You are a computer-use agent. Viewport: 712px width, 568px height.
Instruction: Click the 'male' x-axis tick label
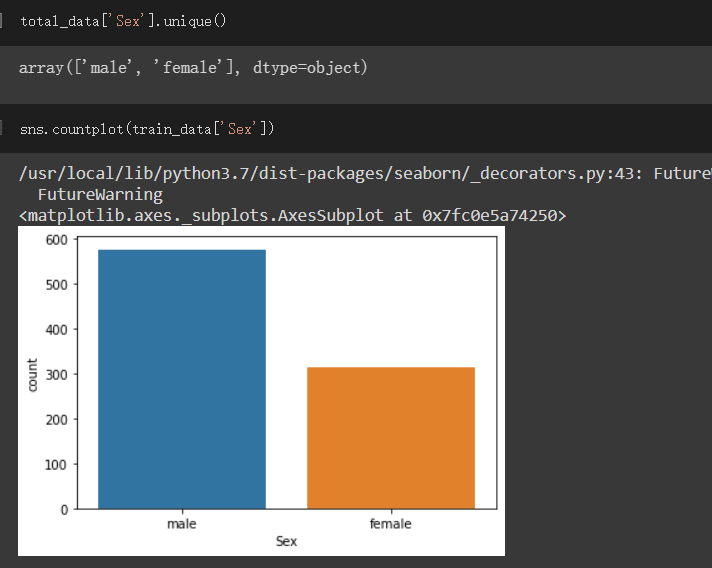pyautogui.click(x=182, y=524)
